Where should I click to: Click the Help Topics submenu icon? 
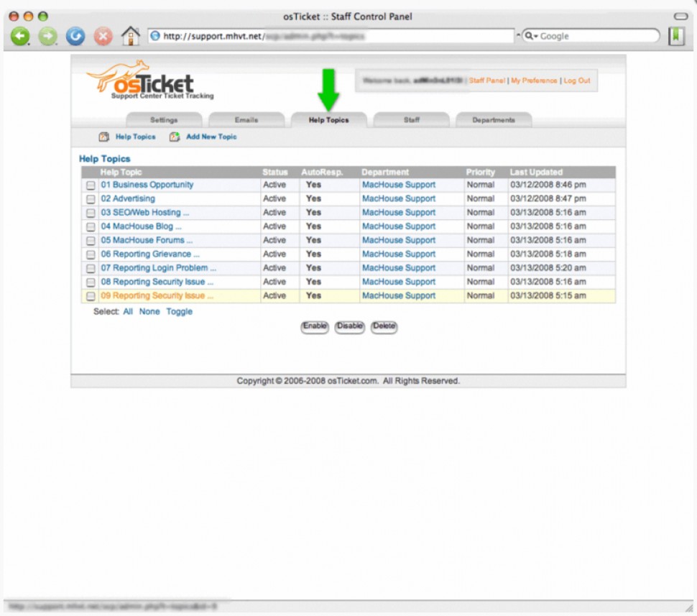point(103,137)
